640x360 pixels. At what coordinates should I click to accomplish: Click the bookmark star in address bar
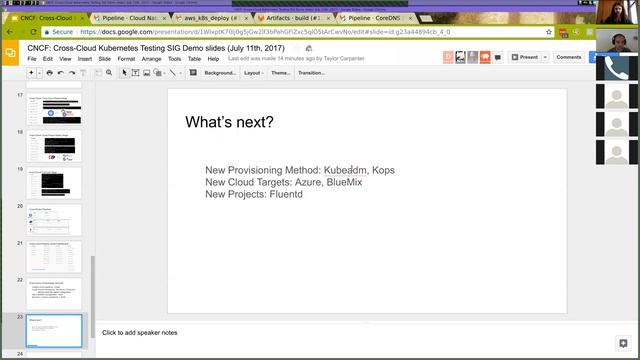click(549, 32)
